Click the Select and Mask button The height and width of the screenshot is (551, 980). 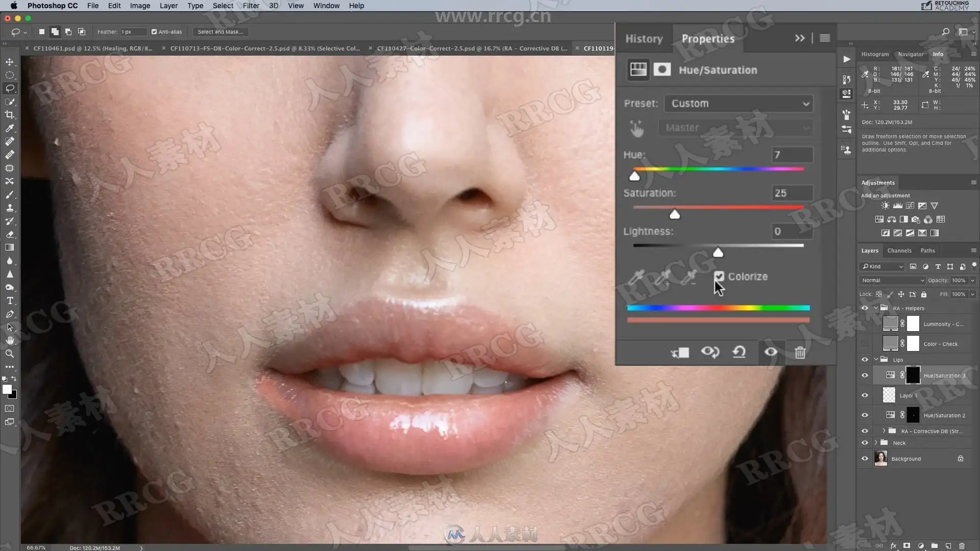220,32
